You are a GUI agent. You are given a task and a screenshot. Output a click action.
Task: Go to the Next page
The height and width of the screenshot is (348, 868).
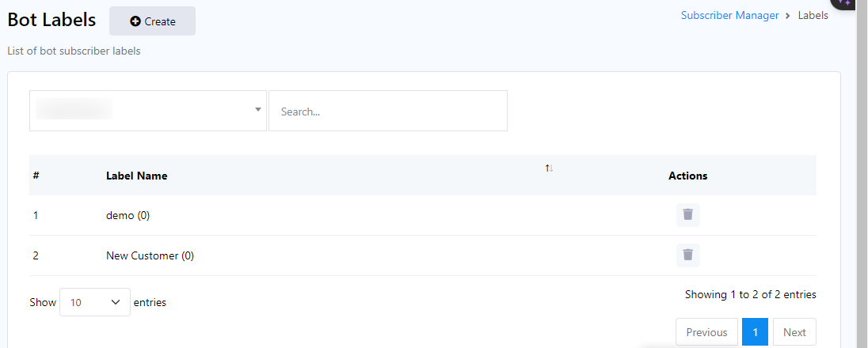pyautogui.click(x=794, y=332)
